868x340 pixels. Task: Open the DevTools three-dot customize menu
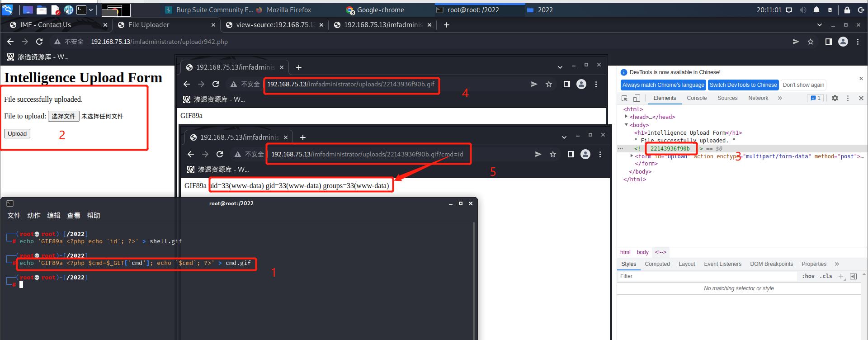point(848,98)
